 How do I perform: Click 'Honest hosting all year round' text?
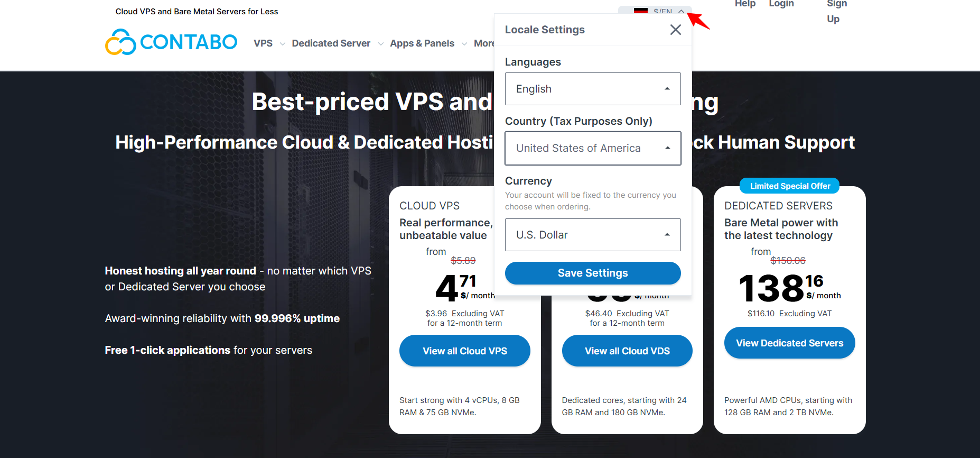(181, 271)
